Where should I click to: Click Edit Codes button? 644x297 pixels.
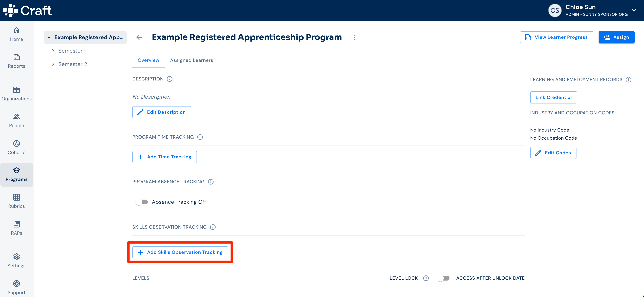553,153
